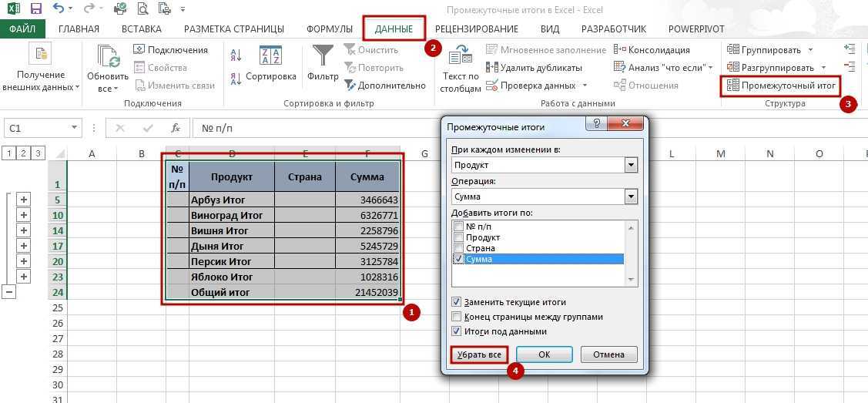
Task: Check the Страна totals checkbox
Action: [457, 248]
